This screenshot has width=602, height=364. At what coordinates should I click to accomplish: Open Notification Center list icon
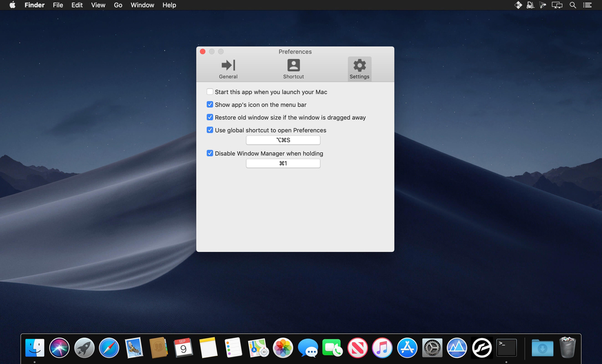(x=587, y=5)
